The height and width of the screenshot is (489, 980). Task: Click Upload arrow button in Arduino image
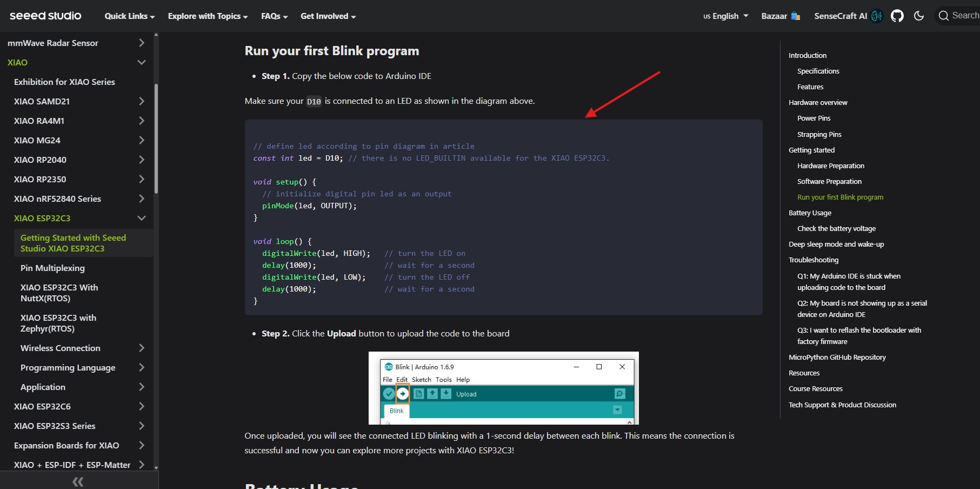tap(403, 394)
